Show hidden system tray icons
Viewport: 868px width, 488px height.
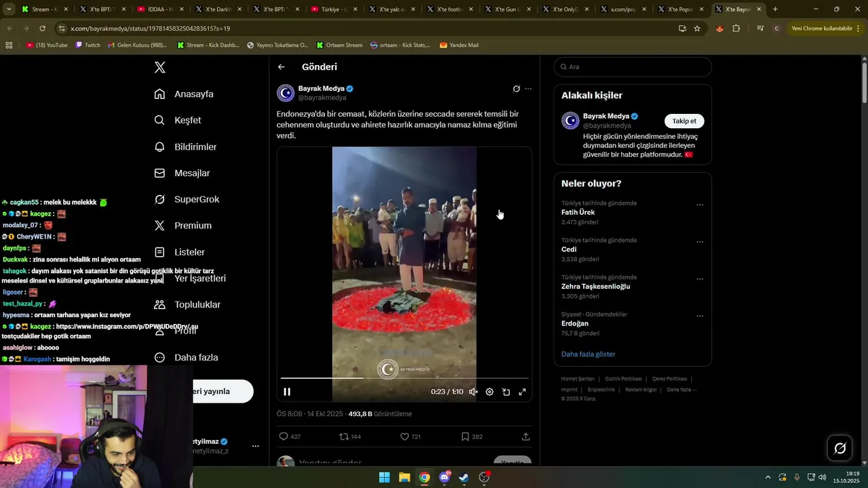(768, 477)
